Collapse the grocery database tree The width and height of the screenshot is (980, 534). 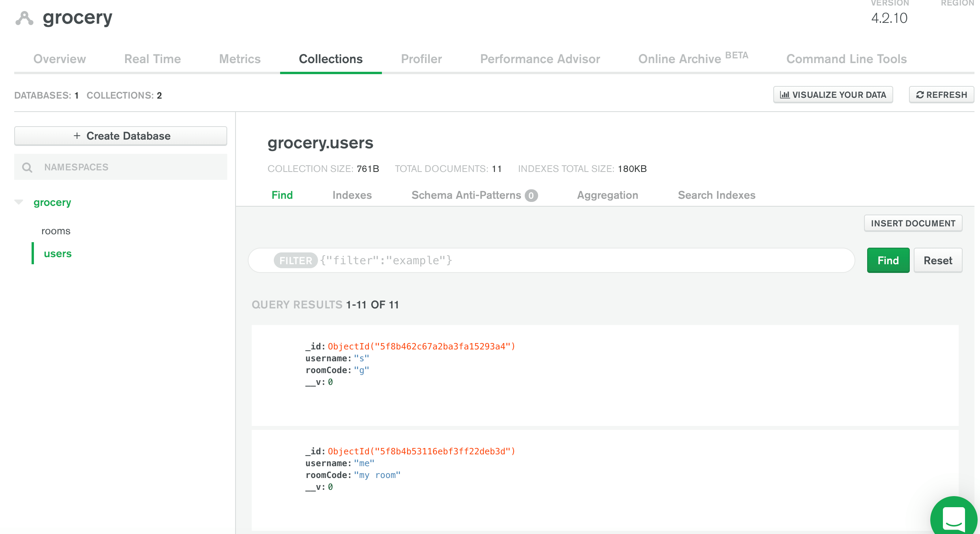pyautogui.click(x=19, y=202)
